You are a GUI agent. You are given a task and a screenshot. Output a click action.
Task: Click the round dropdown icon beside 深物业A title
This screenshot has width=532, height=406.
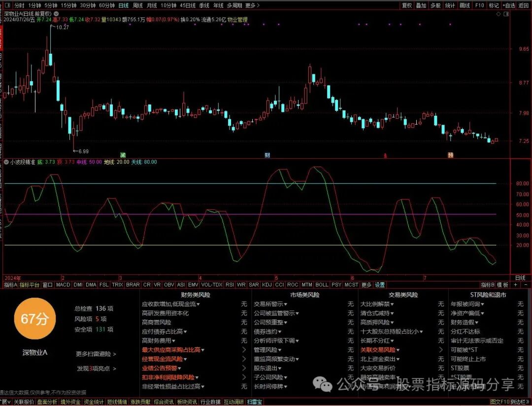tap(56, 14)
